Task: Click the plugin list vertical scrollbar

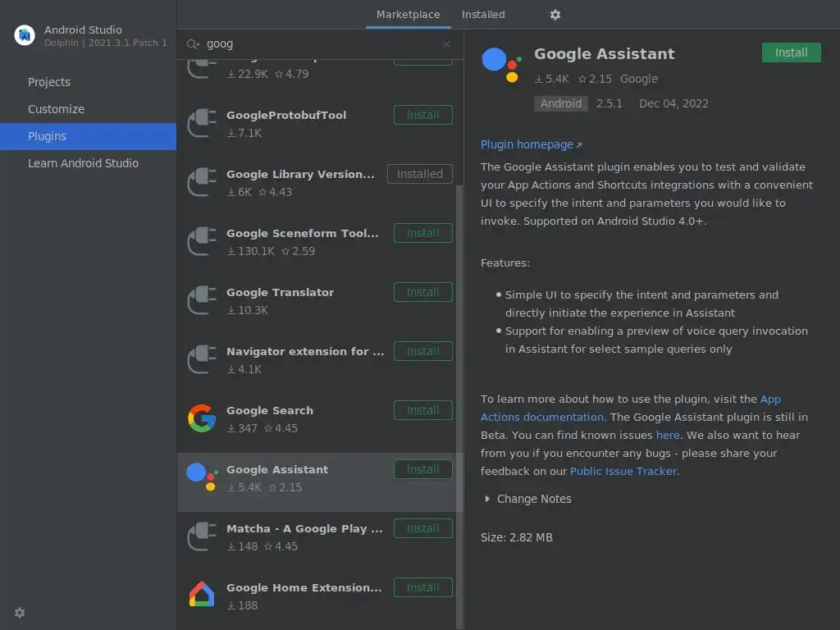Action: (460, 328)
